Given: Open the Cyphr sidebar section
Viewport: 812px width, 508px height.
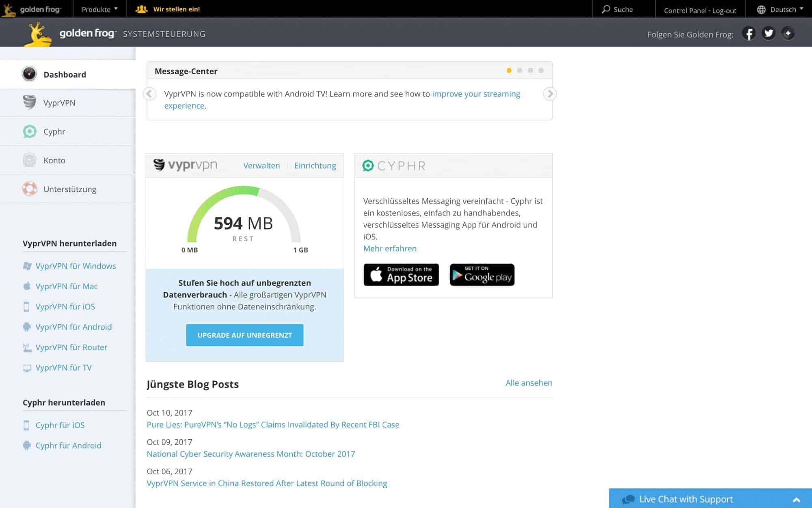Looking at the screenshot, I should click(68, 132).
